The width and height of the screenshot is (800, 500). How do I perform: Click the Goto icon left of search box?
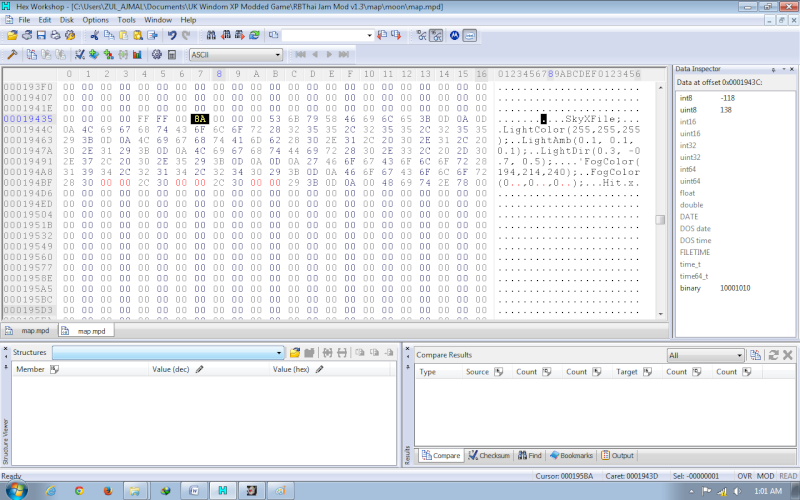click(x=274, y=35)
